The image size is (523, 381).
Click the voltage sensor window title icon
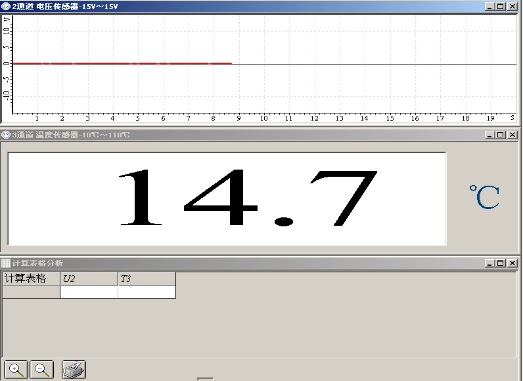click(x=6, y=6)
